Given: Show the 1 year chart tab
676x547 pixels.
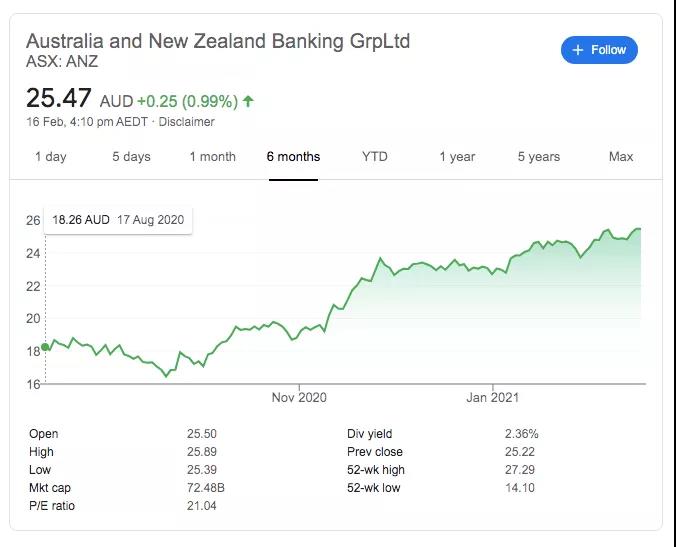Looking at the screenshot, I should coord(457,156).
